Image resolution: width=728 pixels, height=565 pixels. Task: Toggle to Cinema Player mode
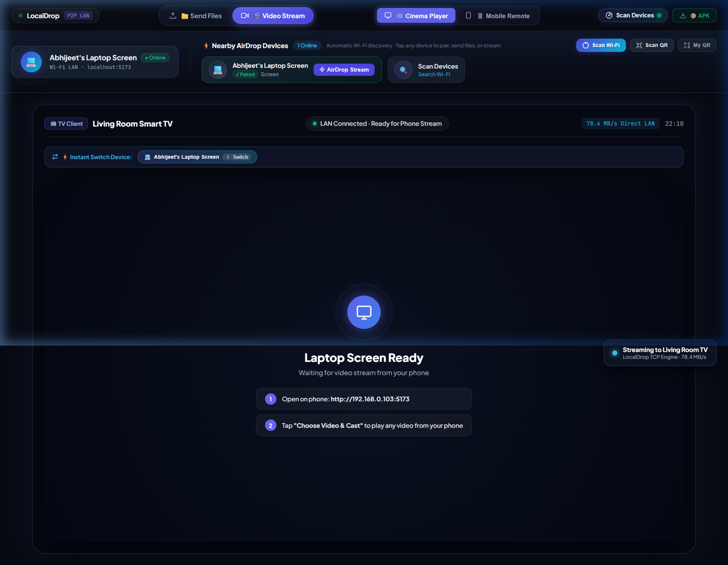[x=416, y=16]
